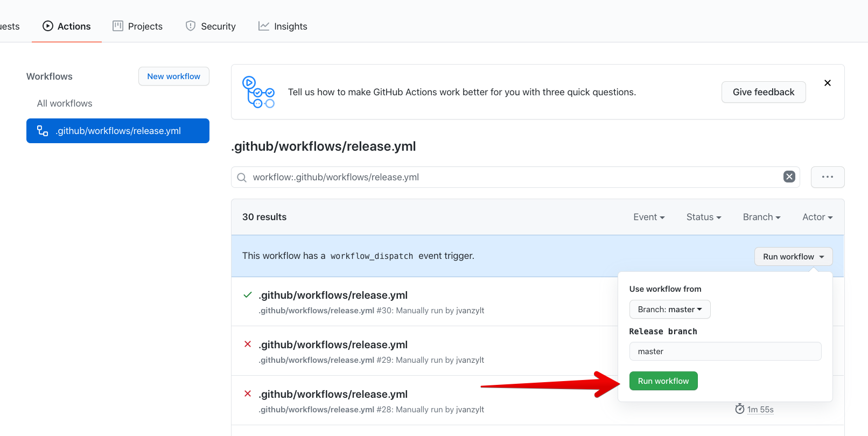
Task: Click the success checkmark of run #30
Action: pyautogui.click(x=248, y=295)
